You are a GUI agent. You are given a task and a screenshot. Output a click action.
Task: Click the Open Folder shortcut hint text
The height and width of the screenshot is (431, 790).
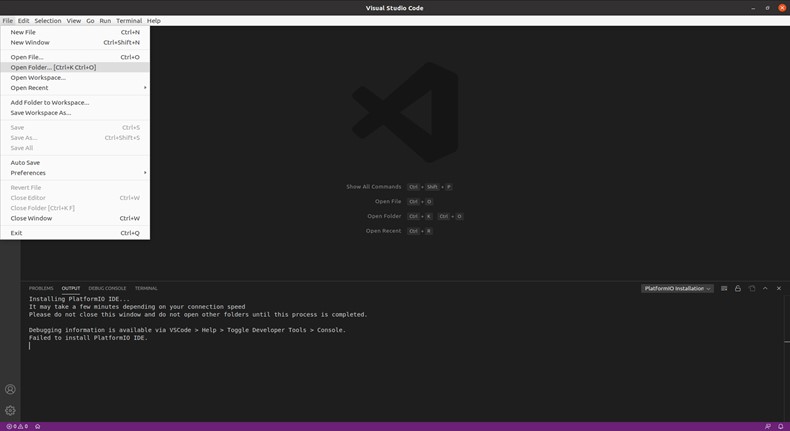coord(384,216)
